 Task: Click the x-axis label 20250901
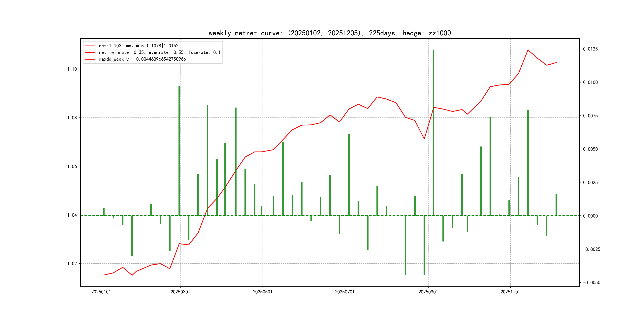[428, 292]
